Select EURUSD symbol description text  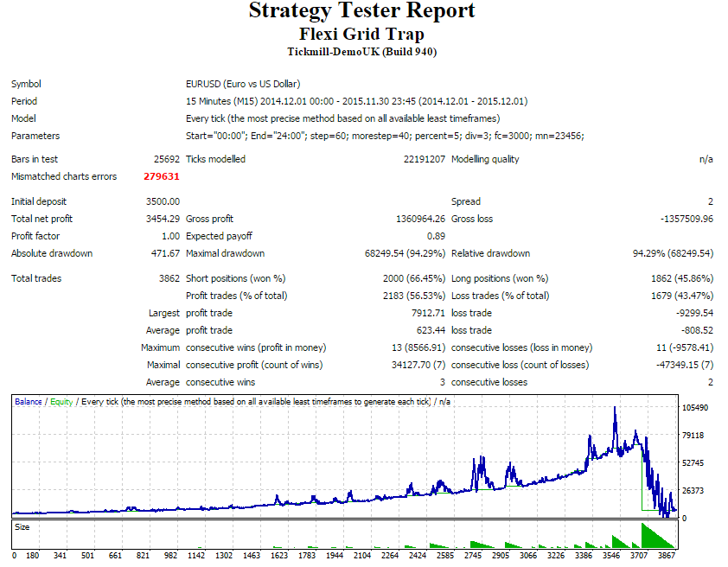pyautogui.click(x=243, y=84)
